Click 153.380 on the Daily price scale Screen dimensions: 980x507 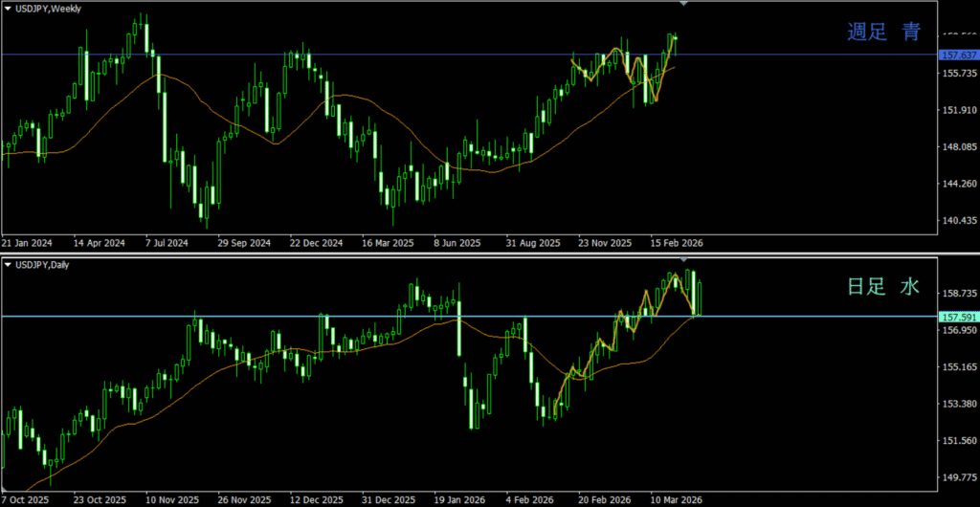point(958,404)
